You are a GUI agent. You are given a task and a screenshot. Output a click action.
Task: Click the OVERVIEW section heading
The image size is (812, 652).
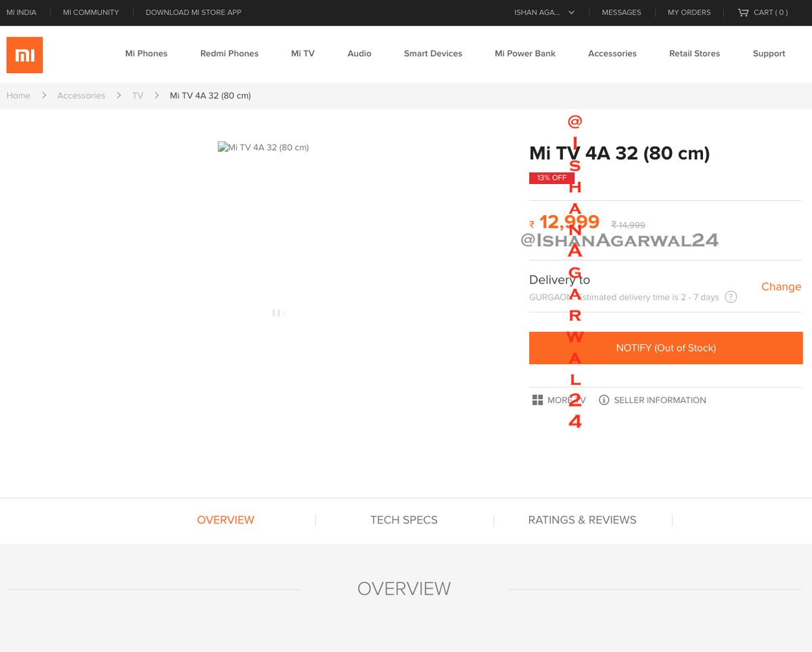404,588
